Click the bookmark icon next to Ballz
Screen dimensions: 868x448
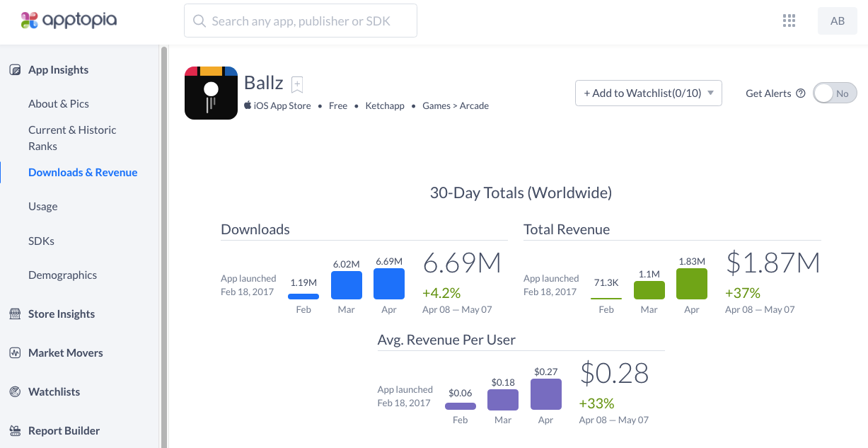point(297,84)
